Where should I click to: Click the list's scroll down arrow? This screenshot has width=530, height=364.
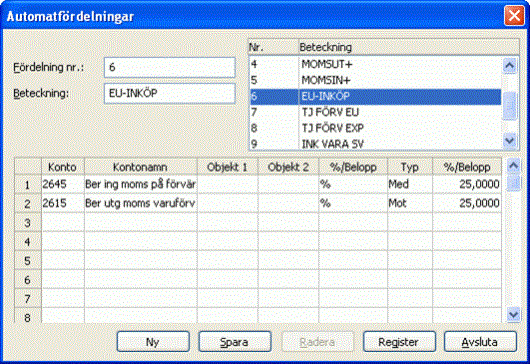point(510,140)
